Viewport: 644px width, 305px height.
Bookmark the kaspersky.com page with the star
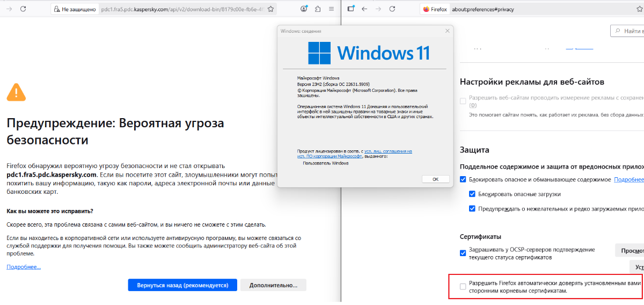tap(270, 9)
